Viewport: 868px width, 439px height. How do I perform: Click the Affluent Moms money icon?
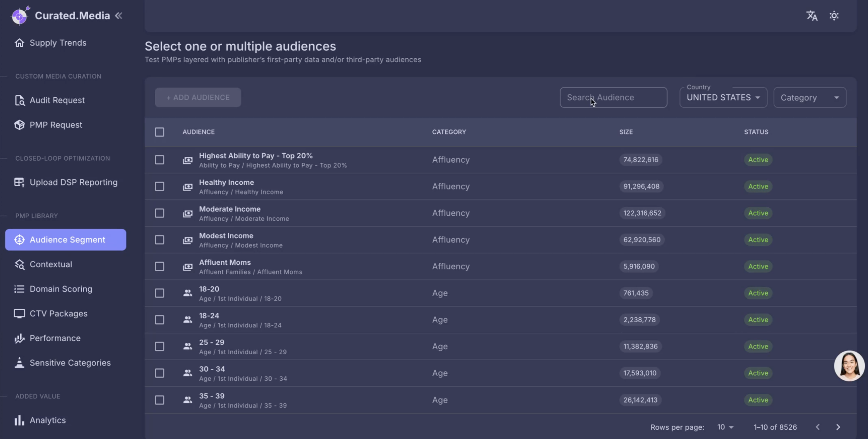(x=188, y=267)
